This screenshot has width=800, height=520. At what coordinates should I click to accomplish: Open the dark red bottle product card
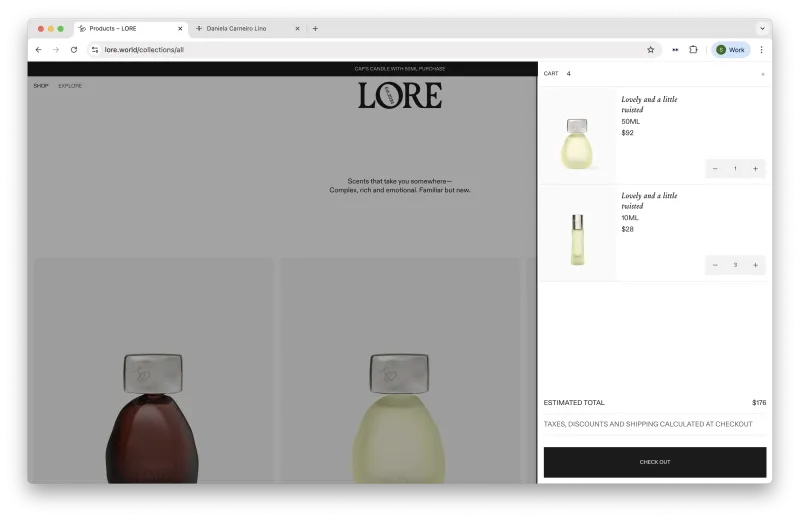pos(153,371)
